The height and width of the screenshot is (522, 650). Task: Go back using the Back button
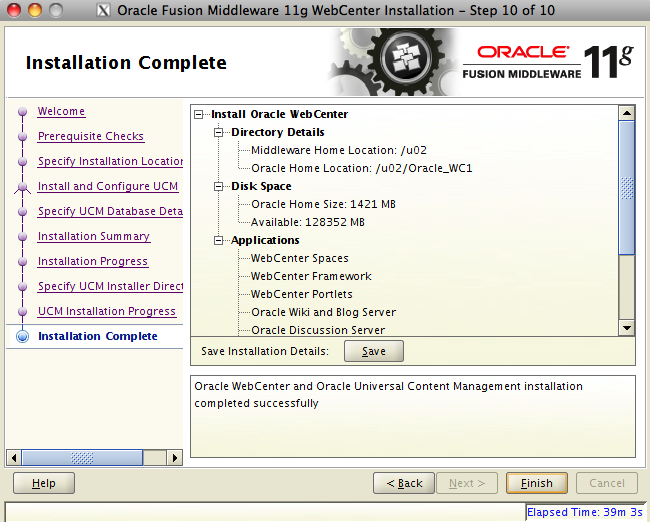[404, 483]
